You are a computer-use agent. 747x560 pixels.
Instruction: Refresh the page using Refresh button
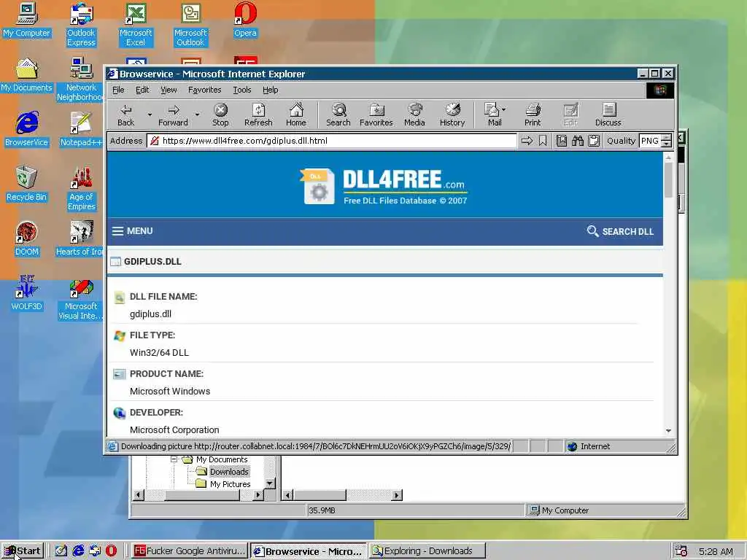[x=258, y=115]
